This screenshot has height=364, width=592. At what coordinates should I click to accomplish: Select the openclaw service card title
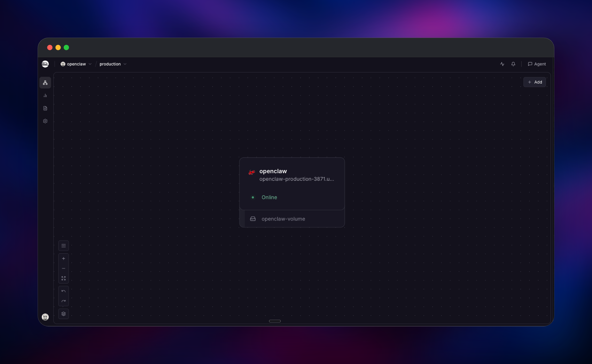point(273,171)
